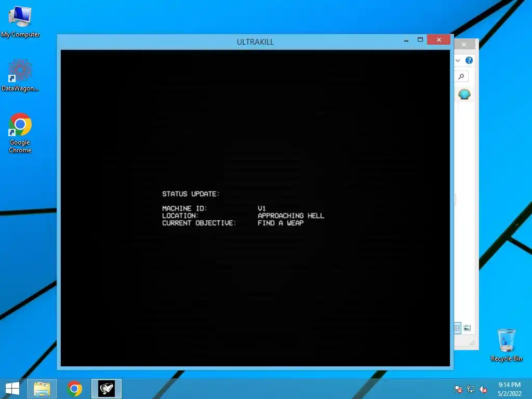This screenshot has height=399, width=532.
Task: Open the Recycle Bin on the desktop
Action: pyautogui.click(x=506, y=345)
